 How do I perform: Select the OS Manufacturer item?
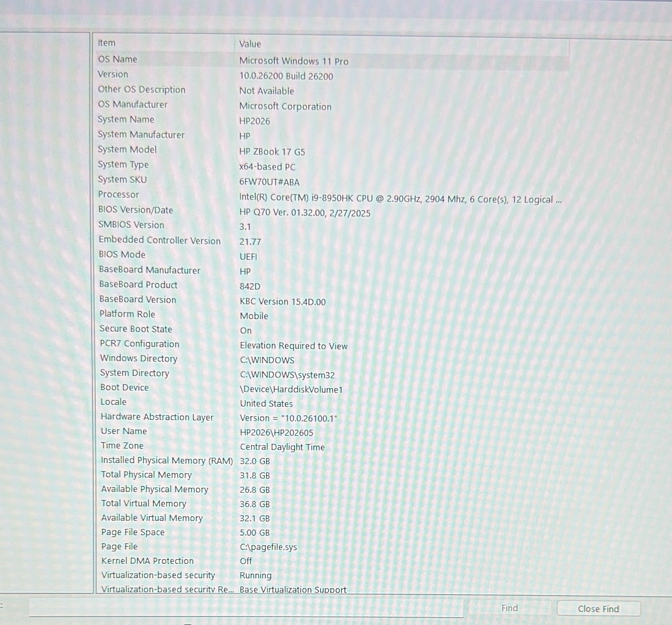point(133,104)
